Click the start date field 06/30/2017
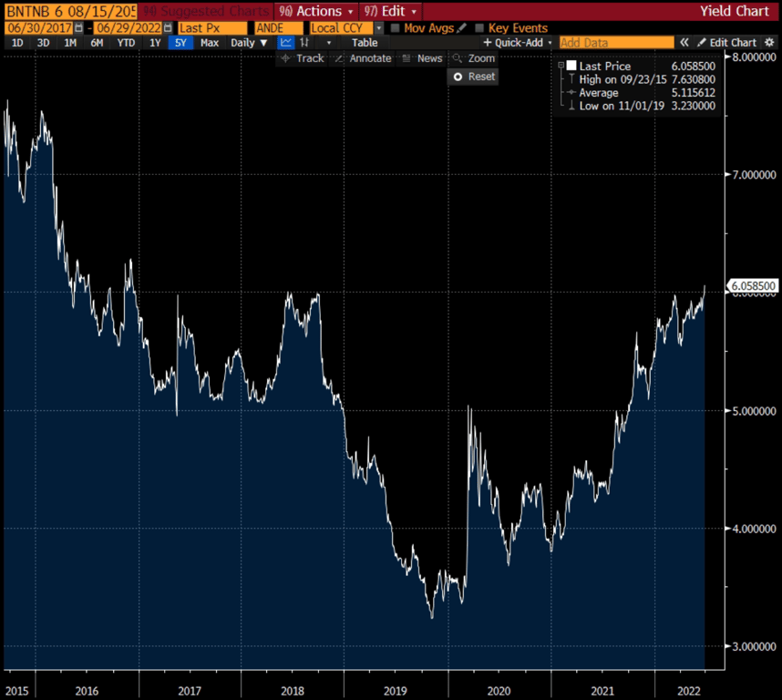 coord(39,28)
